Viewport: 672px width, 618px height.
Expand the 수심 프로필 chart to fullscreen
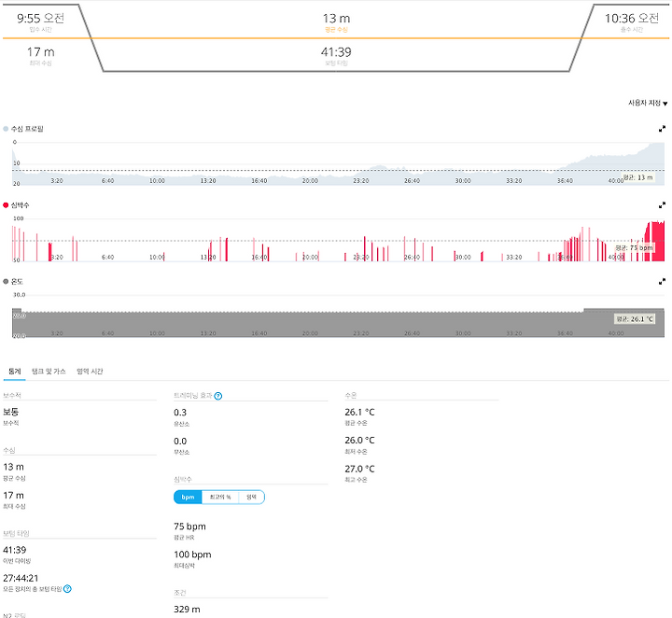662,129
